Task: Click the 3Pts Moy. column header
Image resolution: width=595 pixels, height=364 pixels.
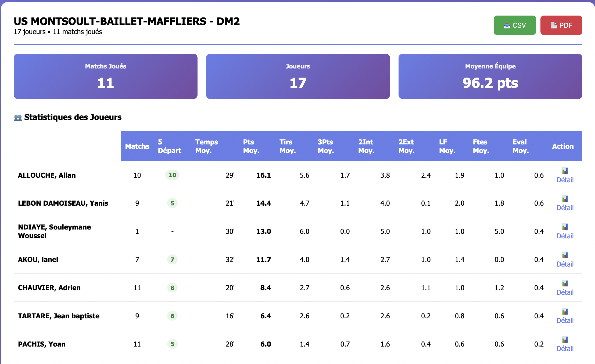Action: pos(326,146)
